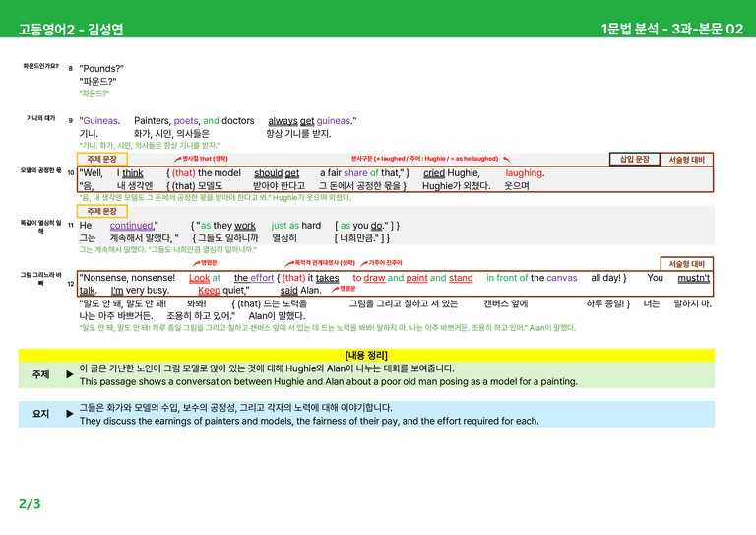Click the line "Pounds?" in sentence 8

[x=101, y=69]
